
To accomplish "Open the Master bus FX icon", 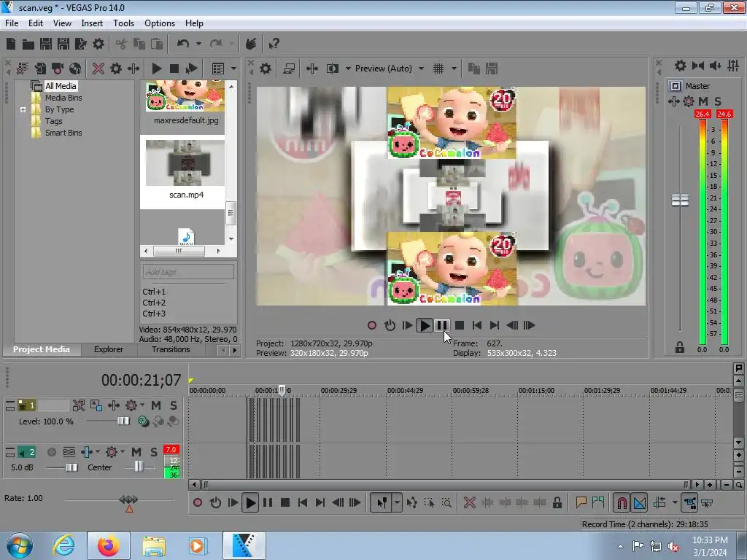I will [x=673, y=101].
